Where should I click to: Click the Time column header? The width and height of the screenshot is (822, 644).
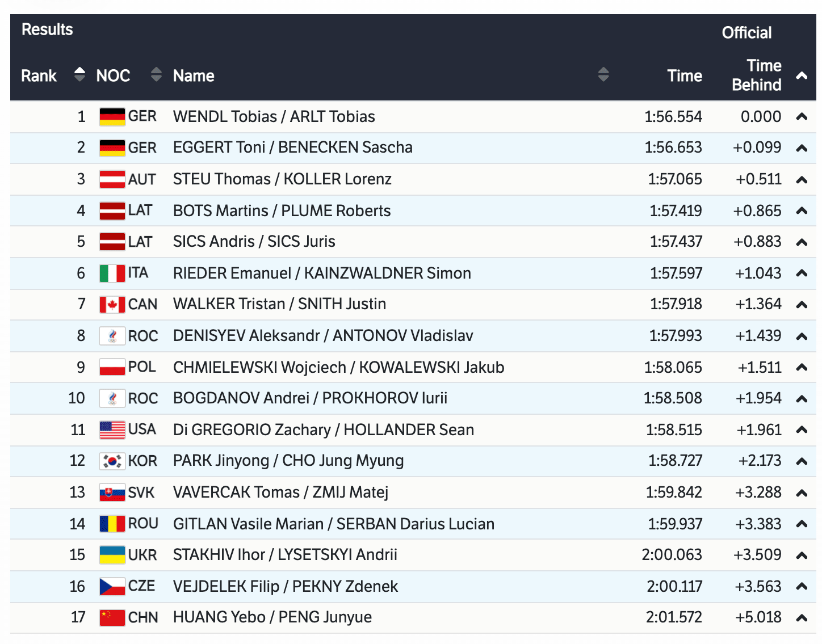coord(684,75)
